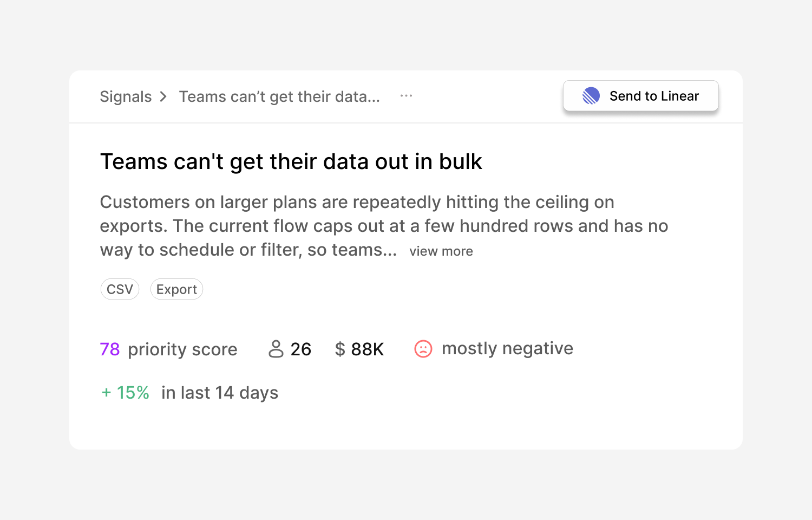The height and width of the screenshot is (520, 812).
Task: Click the person count icon
Action: tap(276, 349)
